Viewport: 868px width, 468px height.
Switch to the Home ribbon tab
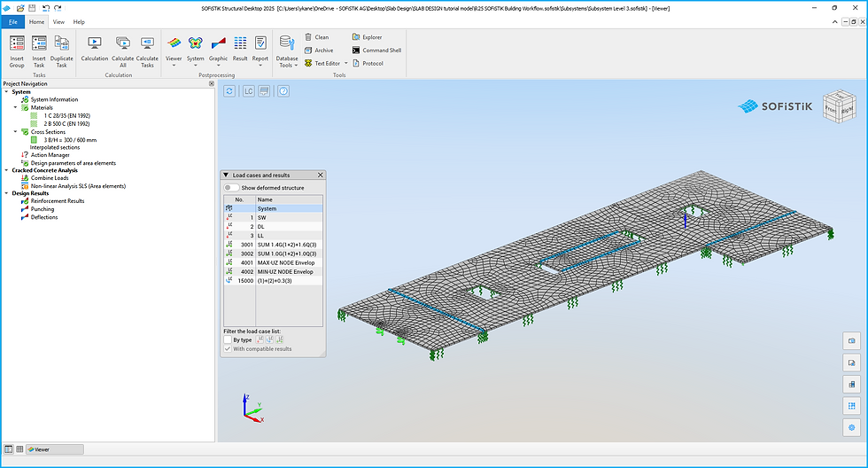point(36,22)
